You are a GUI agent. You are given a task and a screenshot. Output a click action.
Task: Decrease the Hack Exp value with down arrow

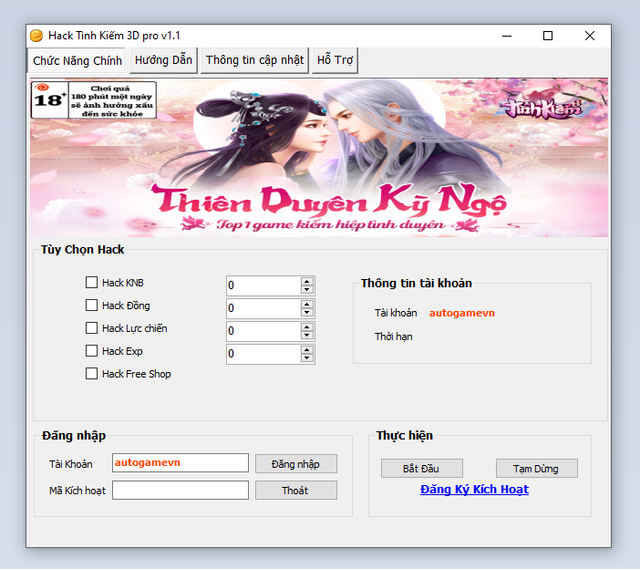click(x=307, y=358)
